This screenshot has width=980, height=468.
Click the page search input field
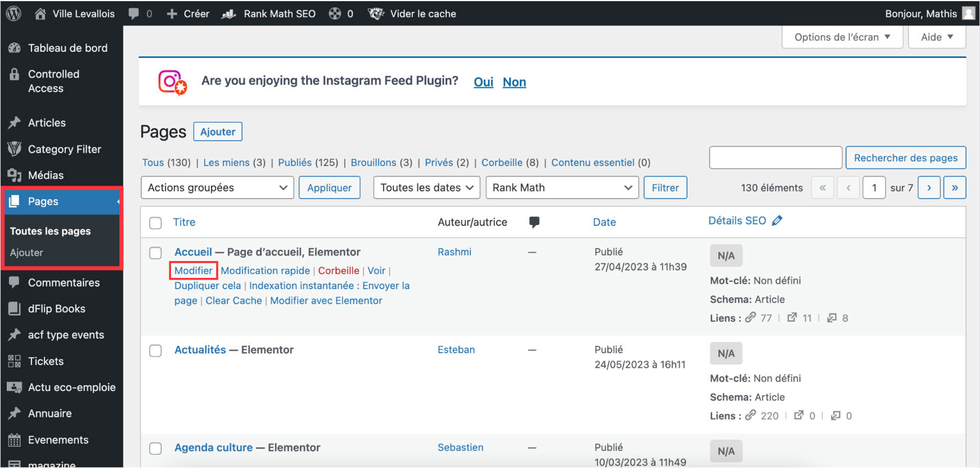tap(775, 158)
